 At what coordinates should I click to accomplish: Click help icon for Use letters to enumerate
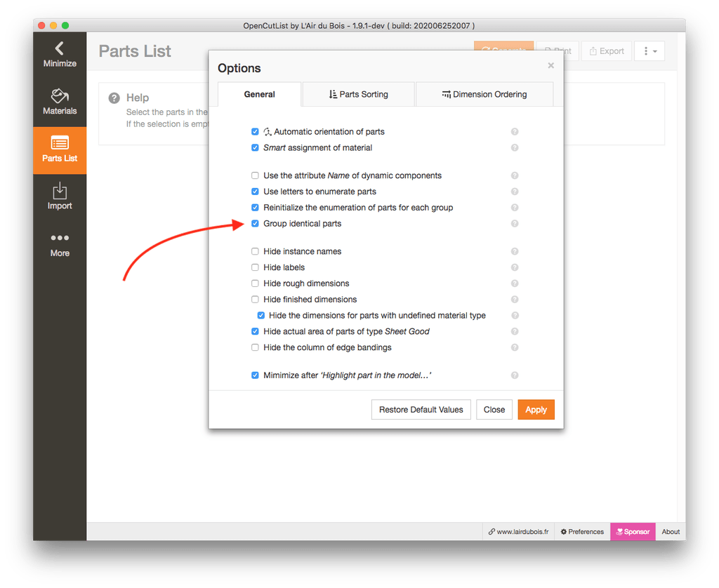tap(515, 192)
